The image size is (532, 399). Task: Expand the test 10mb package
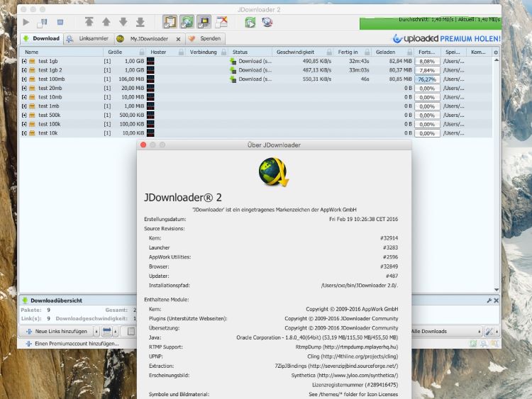24,97
